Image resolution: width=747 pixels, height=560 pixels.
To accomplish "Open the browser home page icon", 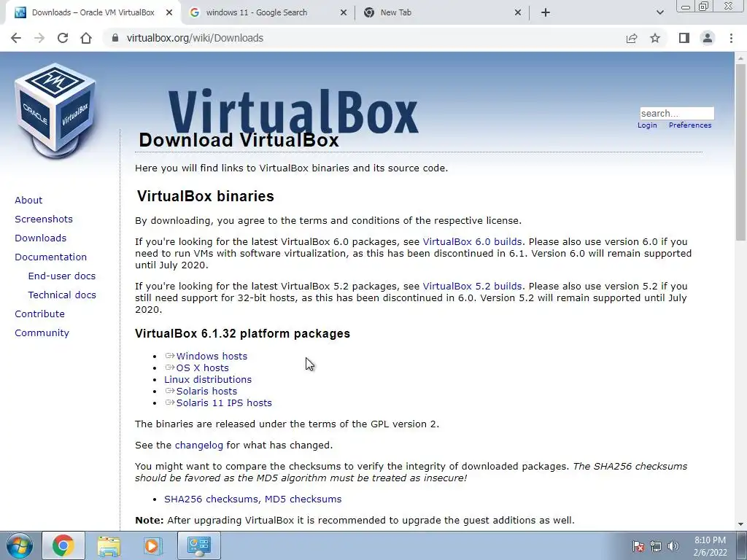I will (x=86, y=38).
